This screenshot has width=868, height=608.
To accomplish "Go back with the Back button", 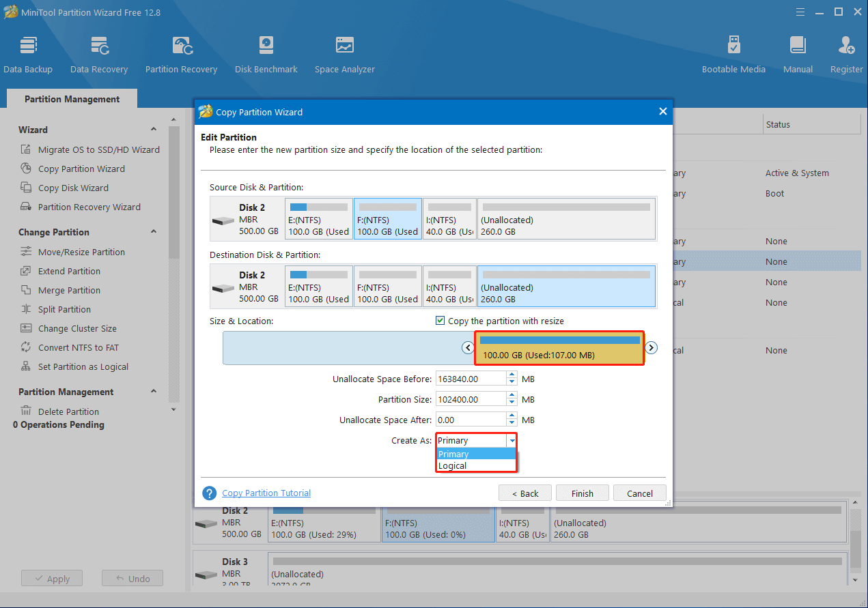I will pos(524,493).
